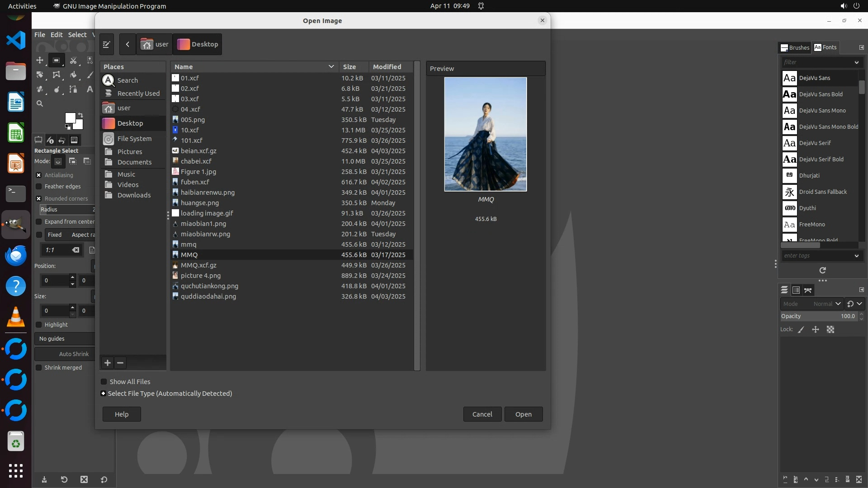Select the Scissors Select tool
868x488 pixels.
(73, 60)
